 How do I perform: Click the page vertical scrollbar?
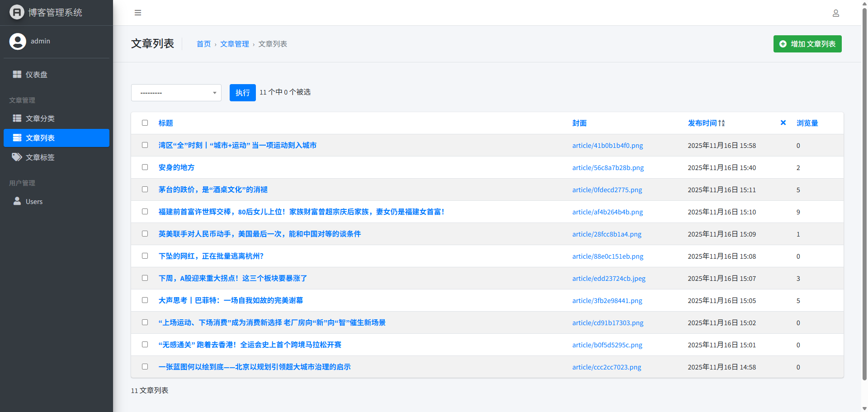point(864,194)
